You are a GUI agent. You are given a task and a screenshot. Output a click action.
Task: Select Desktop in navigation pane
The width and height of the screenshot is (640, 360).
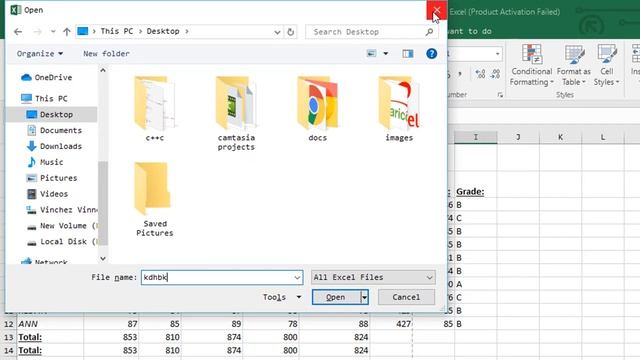point(51,114)
